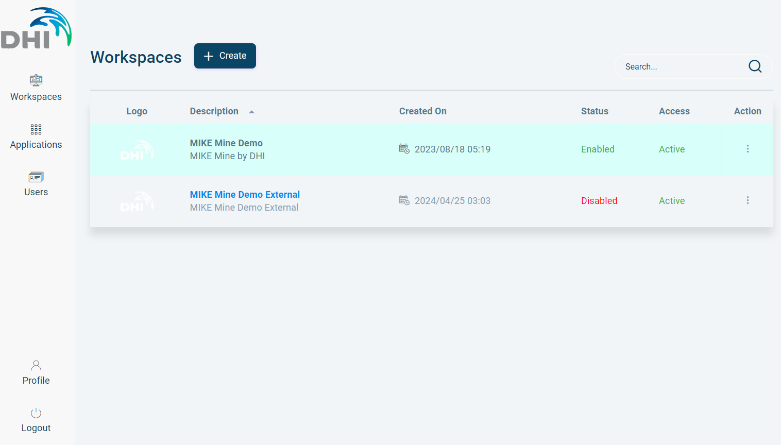Click the DHI logo in the sidebar

click(x=36, y=28)
